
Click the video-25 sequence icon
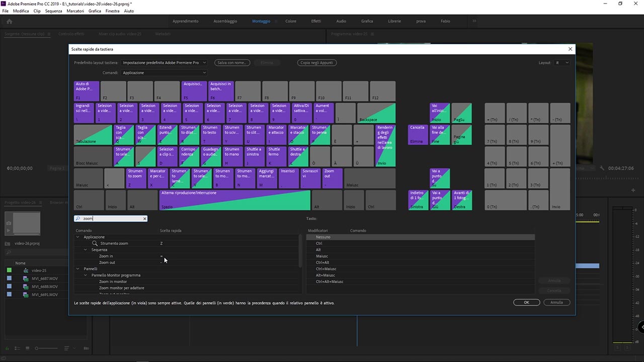click(26, 270)
